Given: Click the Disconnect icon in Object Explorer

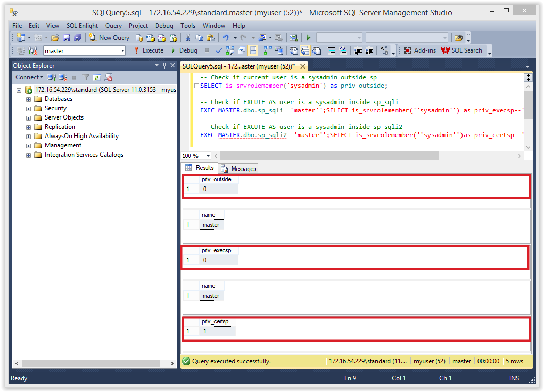Looking at the screenshot, I should (63, 77).
